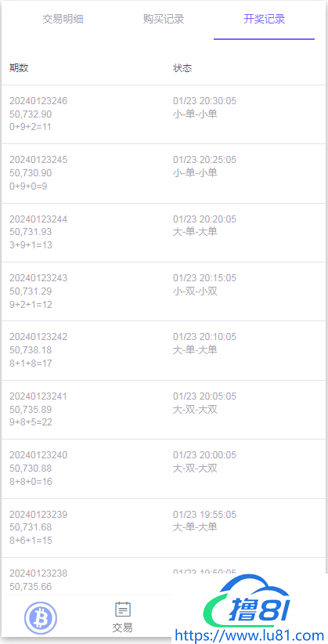Switch to the 交易明细 tab
The height and width of the screenshot is (644, 328).
(x=63, y=20)
